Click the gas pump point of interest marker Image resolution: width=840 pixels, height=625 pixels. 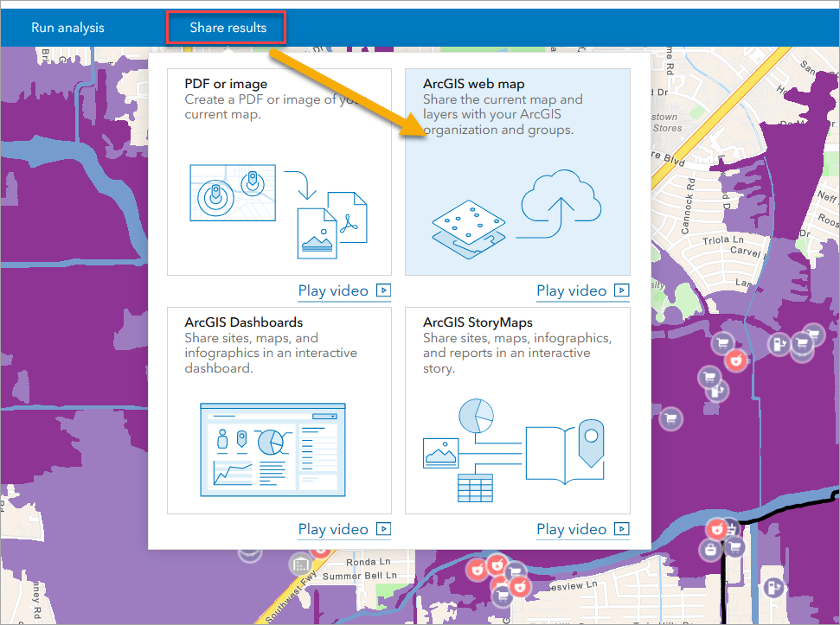[779, 343]
